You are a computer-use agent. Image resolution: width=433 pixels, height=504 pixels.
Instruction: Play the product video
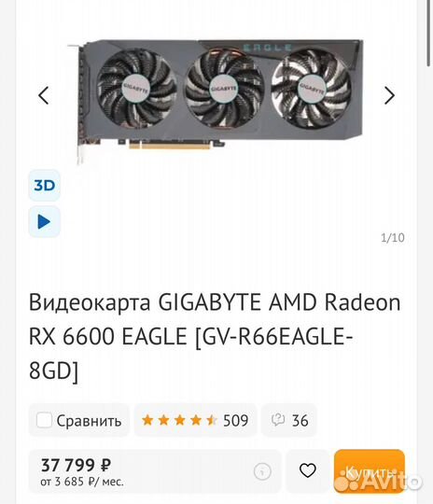(x=45, y=222)
